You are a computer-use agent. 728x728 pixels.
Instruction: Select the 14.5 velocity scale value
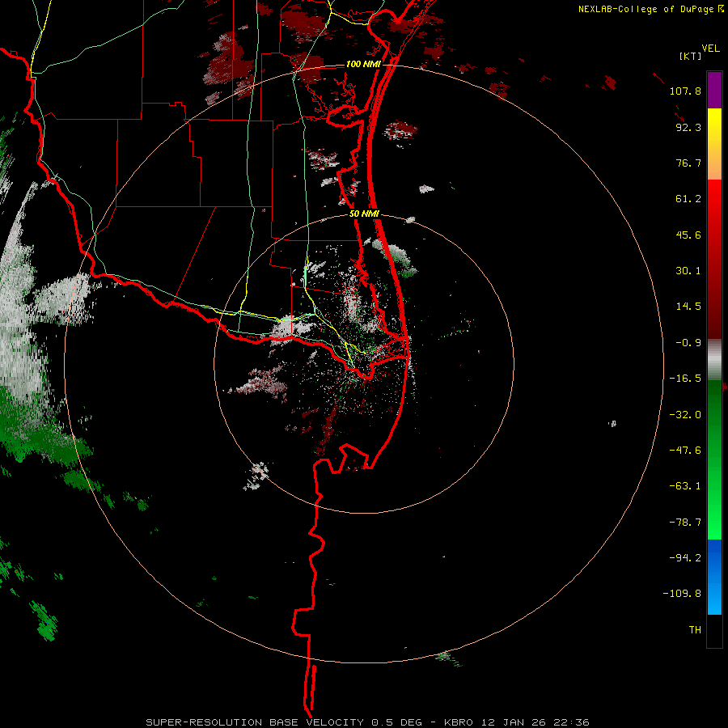[688, 307]
